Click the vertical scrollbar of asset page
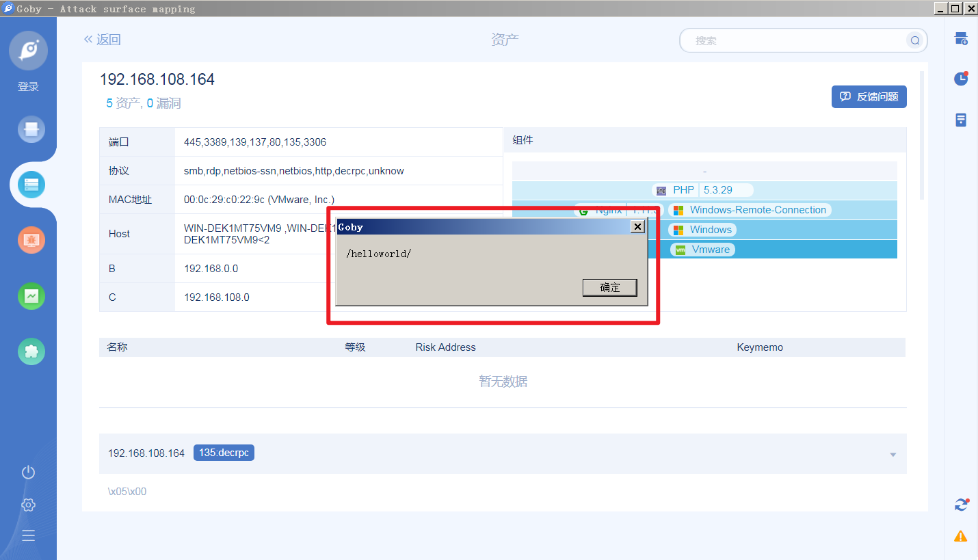Image resolution: width=978 pixels, height=560 pixels. (x=922, y=135)
